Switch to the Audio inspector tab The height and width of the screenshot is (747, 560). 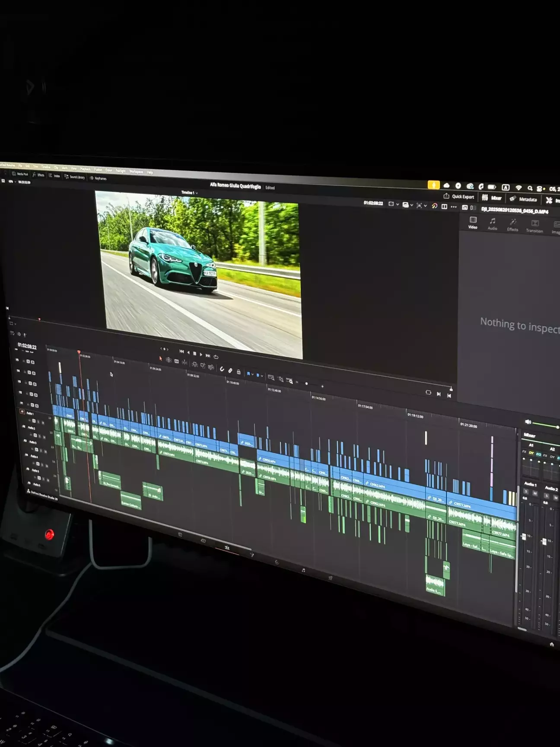point(493,223)
